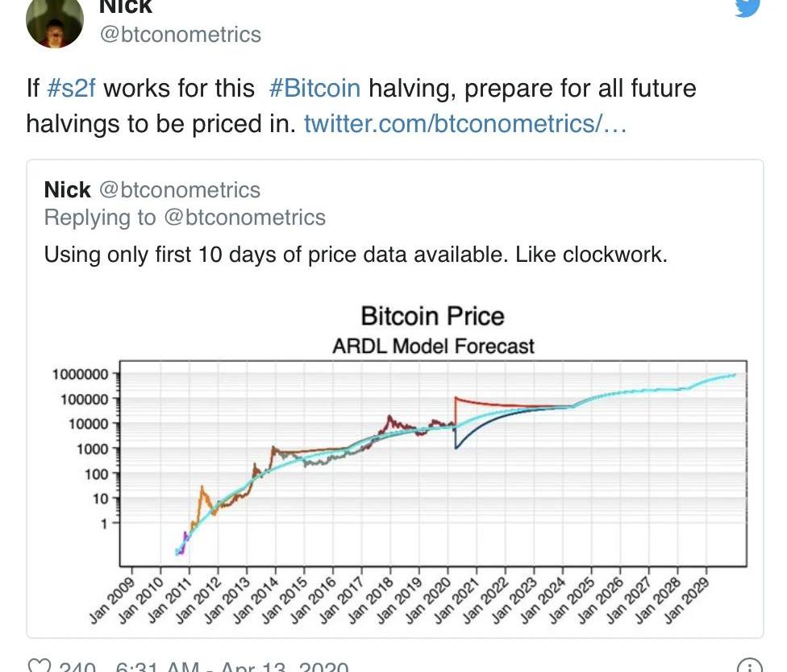Open the tweet timestamp Apr 13, 2020

232,667
